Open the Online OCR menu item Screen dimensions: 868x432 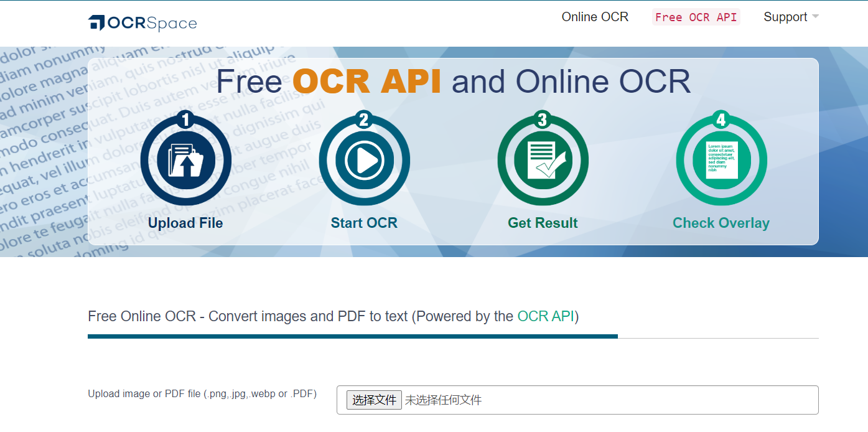tap(595, 17)
